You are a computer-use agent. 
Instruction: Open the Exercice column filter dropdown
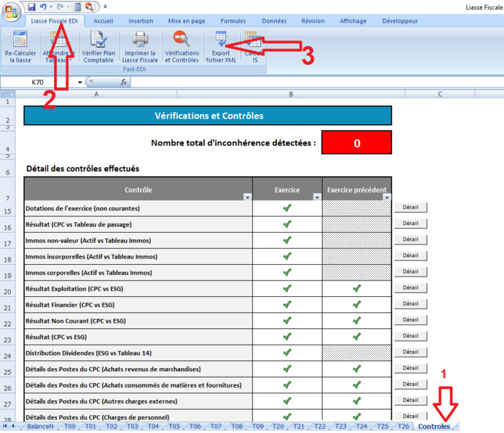(x=317, y=197)
